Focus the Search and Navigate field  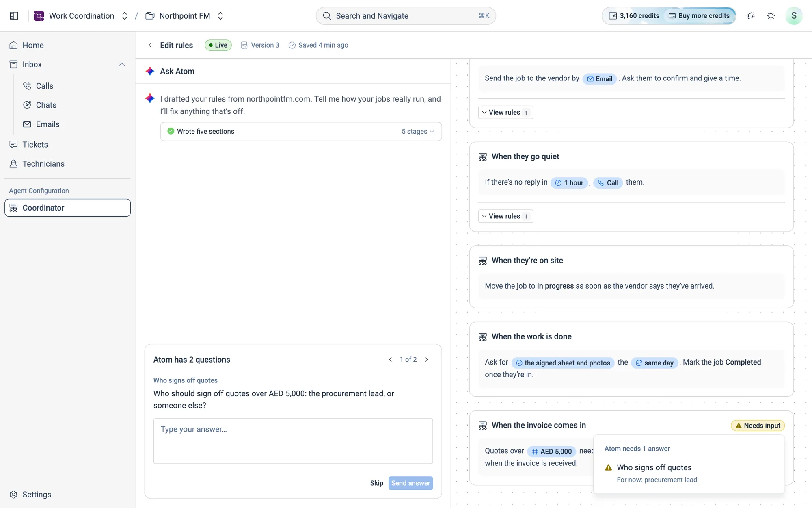(406, 16)
